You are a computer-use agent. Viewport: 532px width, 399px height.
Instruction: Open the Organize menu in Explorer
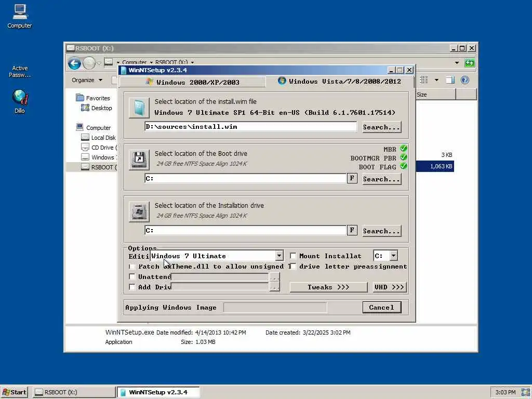point(87,80)
